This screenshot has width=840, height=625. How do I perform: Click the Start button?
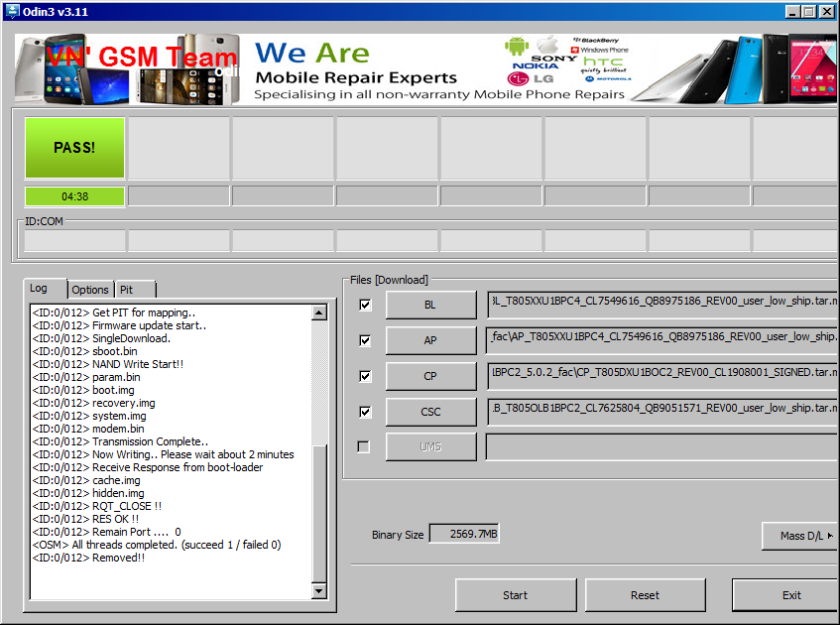point(516,595)
